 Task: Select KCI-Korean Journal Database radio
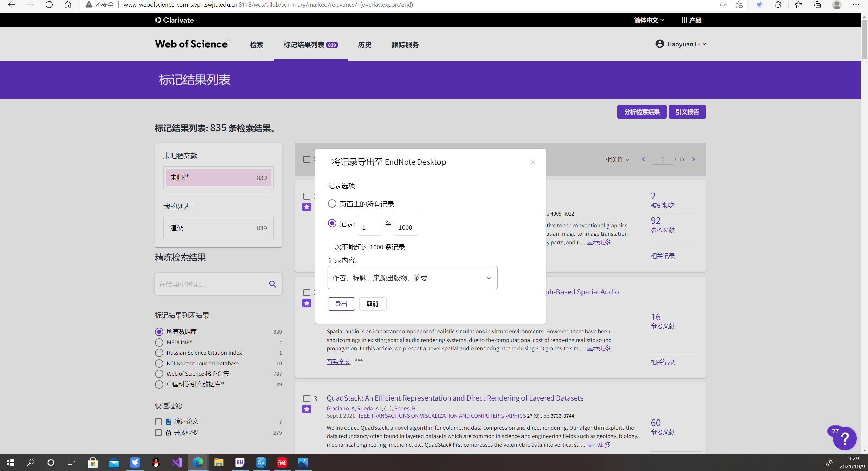pos(159,363)
